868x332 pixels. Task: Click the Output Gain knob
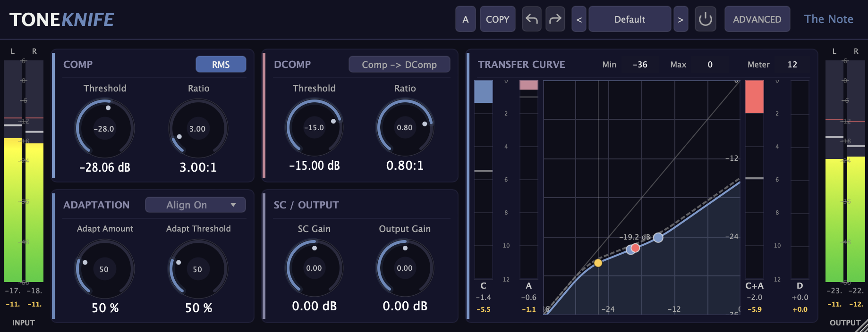(405, 268)
